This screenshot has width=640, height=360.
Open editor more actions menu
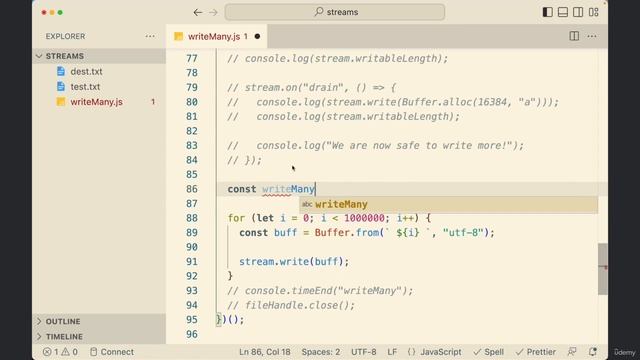(592, 36)
